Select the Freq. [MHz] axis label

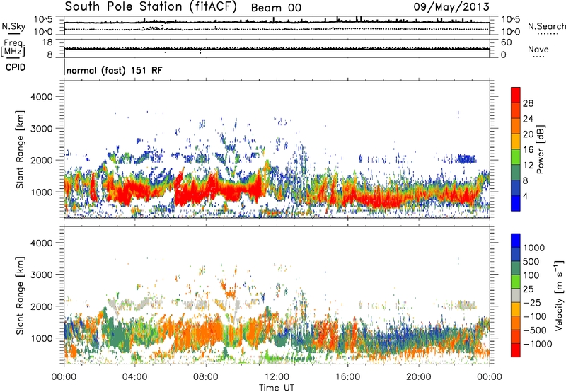[13, 48]
